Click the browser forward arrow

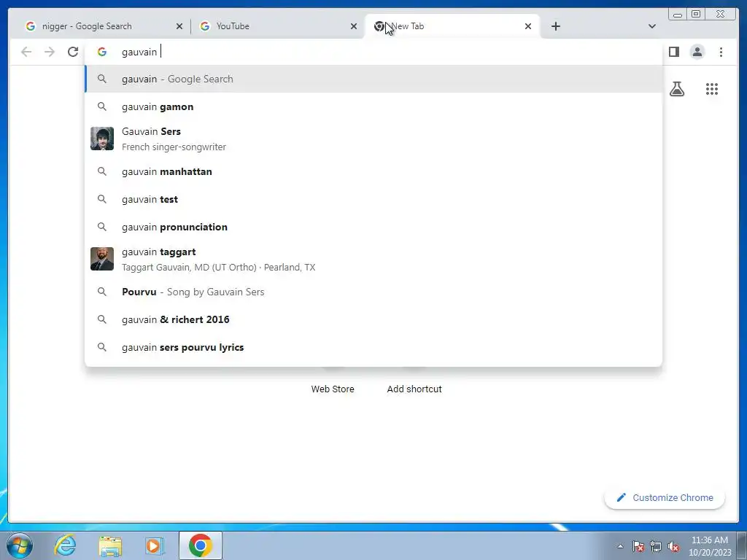point(50,52)
